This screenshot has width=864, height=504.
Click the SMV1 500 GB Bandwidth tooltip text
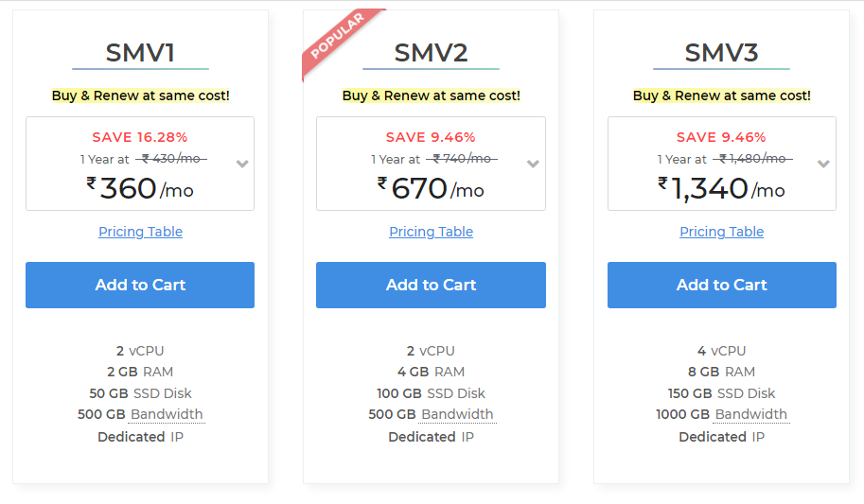pos(167,414)
